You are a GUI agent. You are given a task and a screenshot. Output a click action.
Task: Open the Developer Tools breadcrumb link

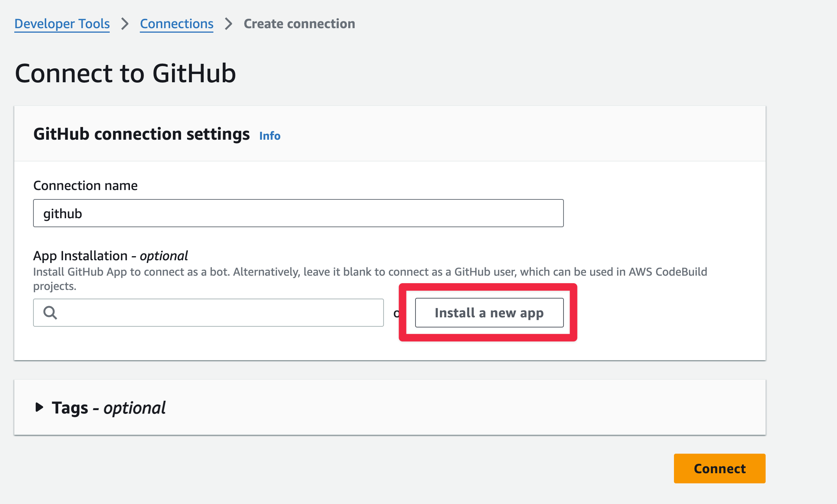(x=62, y=24)
